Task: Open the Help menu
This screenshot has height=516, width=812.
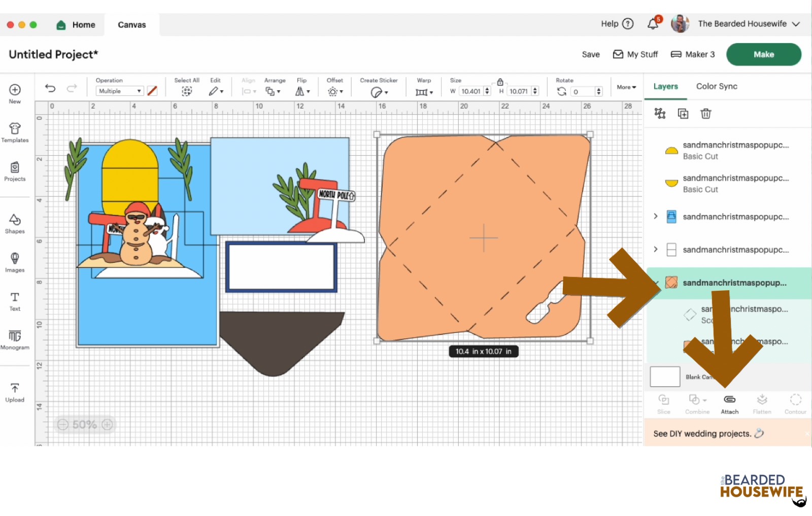Action: [x=617, y=24]
